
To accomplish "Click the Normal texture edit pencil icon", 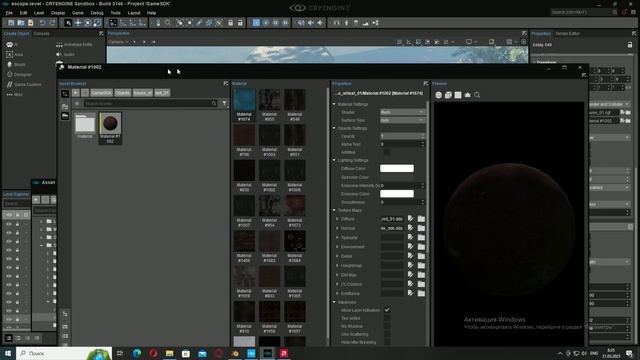I will pos(411,228).
